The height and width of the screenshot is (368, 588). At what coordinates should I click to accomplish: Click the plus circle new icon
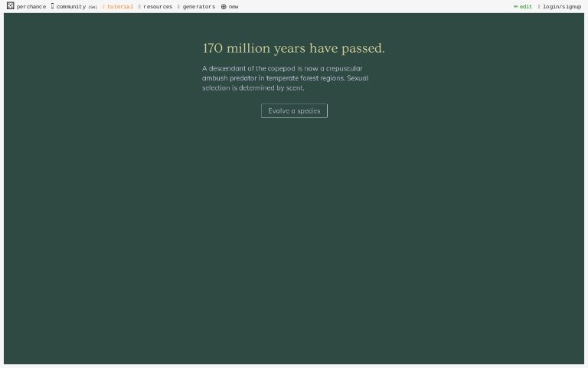pyautogui.click(x=224, y=7)
